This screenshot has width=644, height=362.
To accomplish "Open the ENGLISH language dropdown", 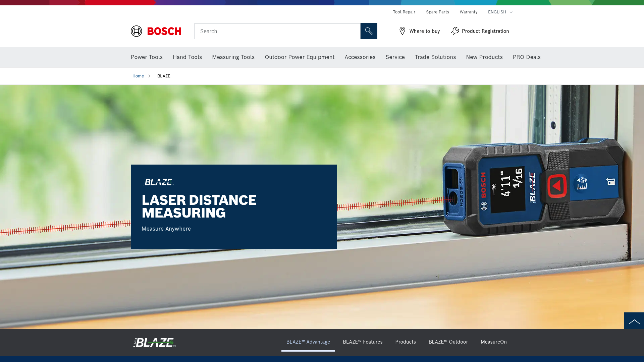I will coord(500,12).
